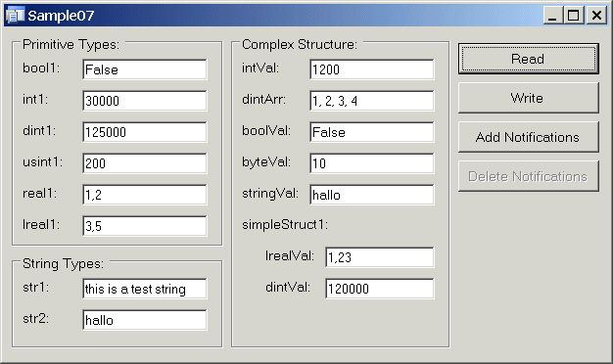The width and height of the screenshot is (613, 364).
Task: Click the Sample07 window title icon
Action: pos(16,16)
